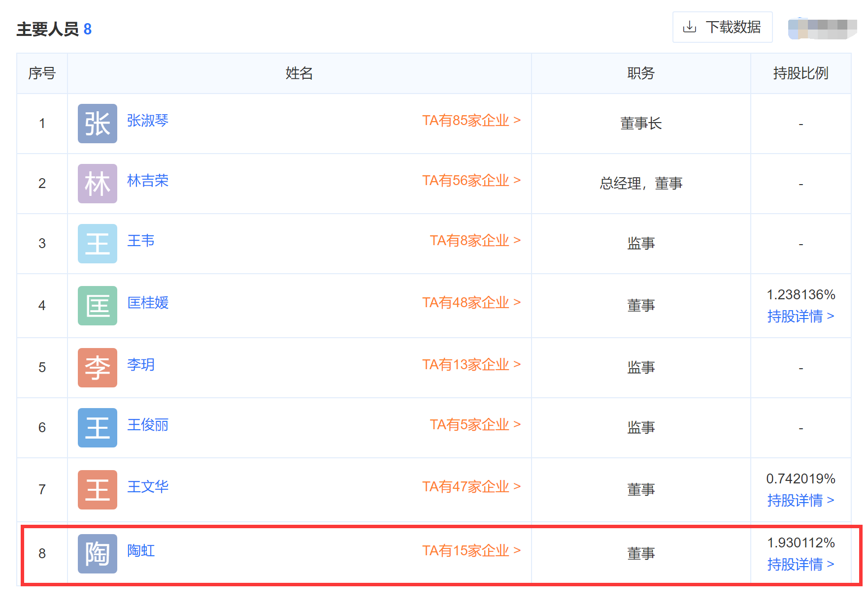Click 林吉荣's purple avatar icon
Viewport: 868px width, 604px height.
tap(97, 184)
